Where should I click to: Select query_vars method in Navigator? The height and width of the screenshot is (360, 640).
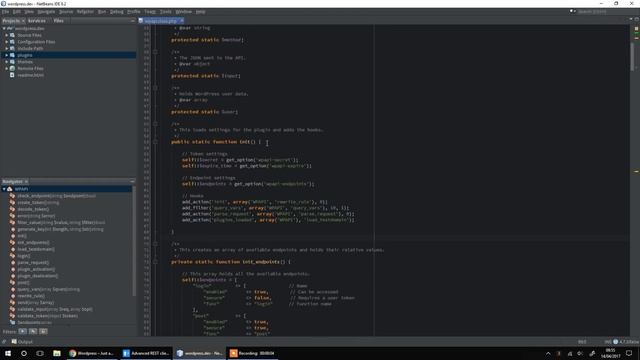click(48, 289)
